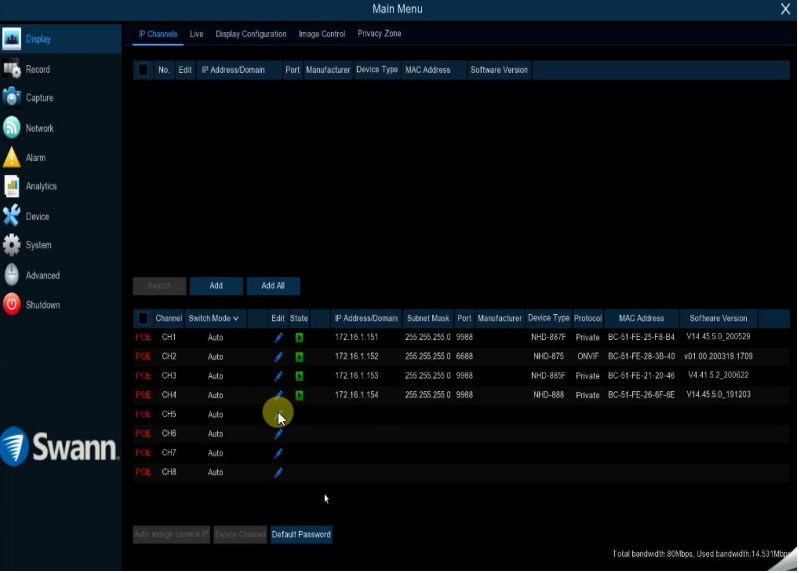Image resolution: width=799 pixels, height=573 pixels.
Task: Click the Default Password button
Action: [301, 535]
